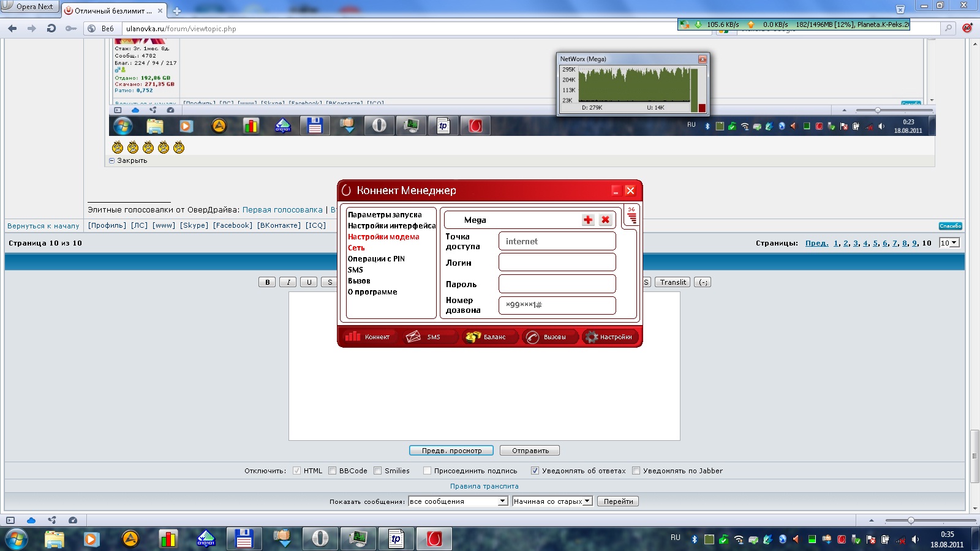This screenshot has width=980, height=551.
Task: Click the Отправить submit button
Action: pyautogui.click(x=530, y=451)
